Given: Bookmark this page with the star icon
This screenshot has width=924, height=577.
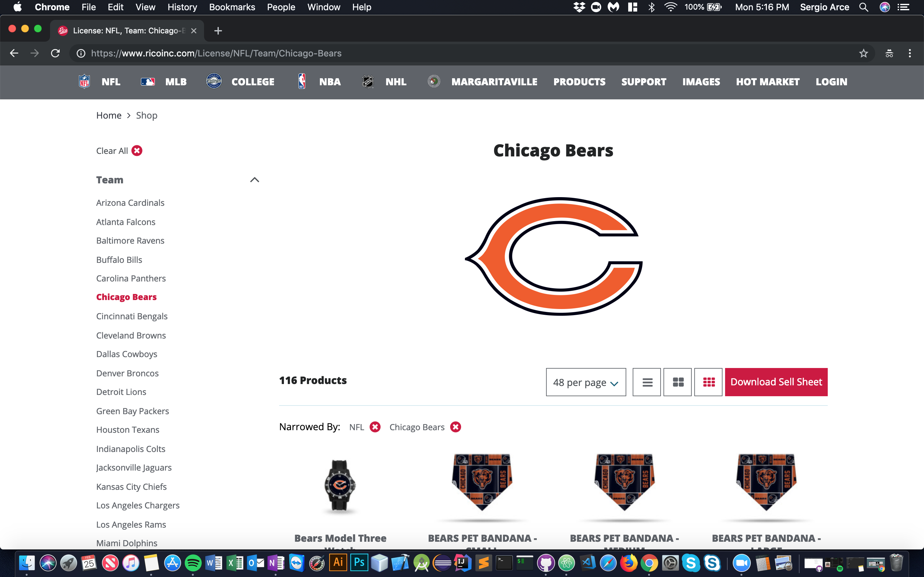Looking at the screenshot, I should [863, 54].
